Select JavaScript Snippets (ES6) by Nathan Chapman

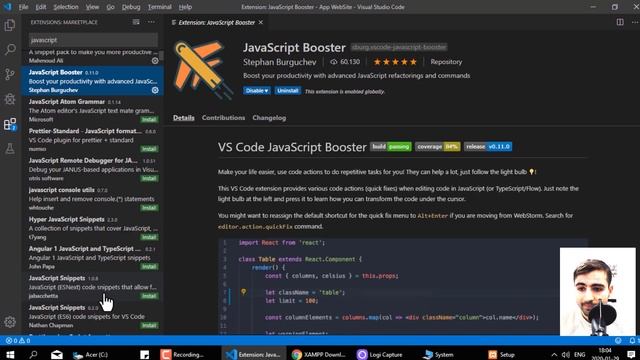92,316
